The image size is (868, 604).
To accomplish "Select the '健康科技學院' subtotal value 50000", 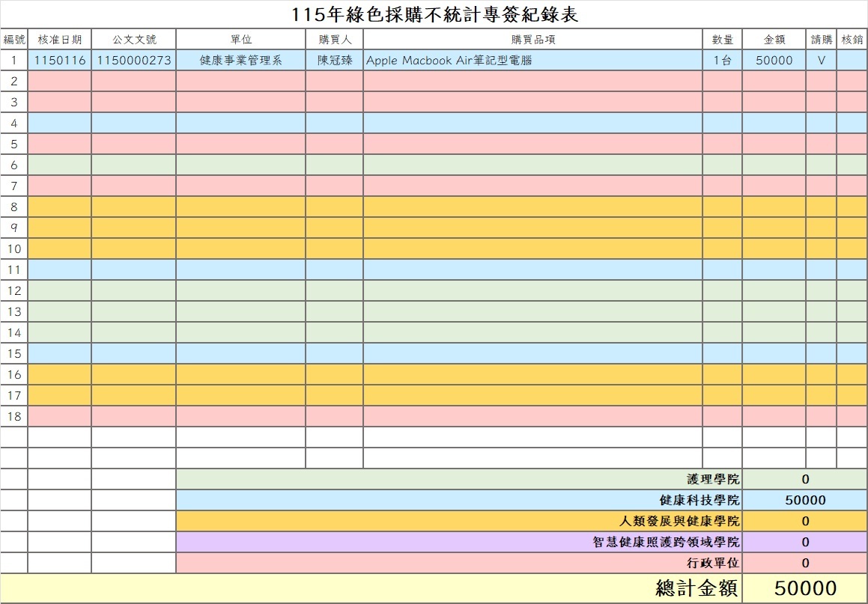I will click(805, 501).
